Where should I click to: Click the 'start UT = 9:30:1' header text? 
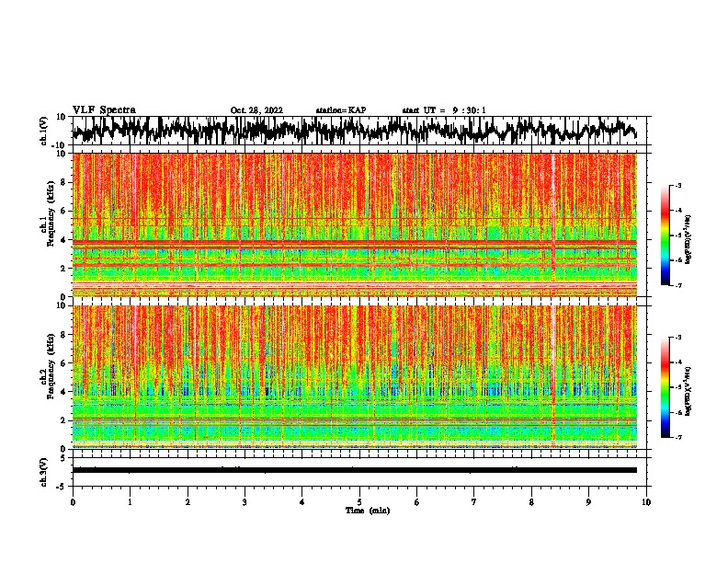click(444, 110)
